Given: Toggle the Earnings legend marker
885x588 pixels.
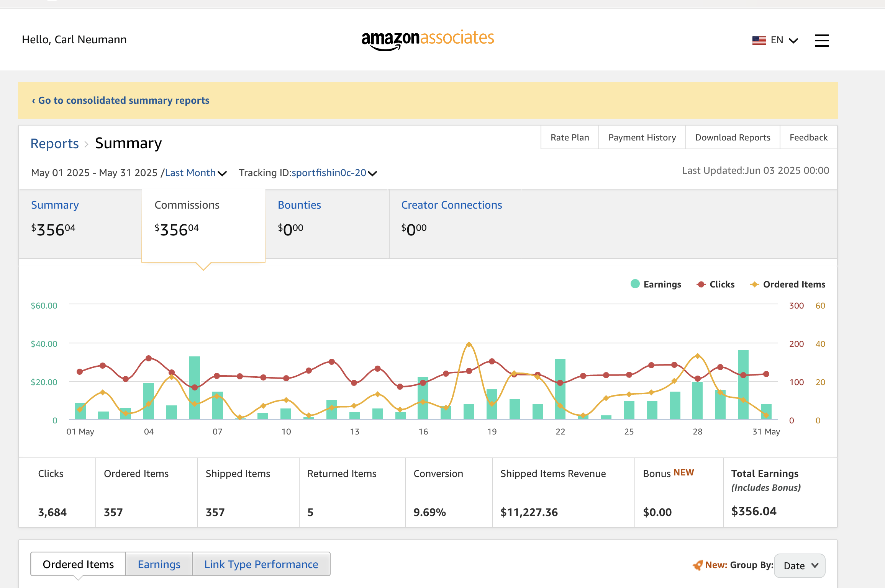Looking at the screenshot, I should click(635, 284).
